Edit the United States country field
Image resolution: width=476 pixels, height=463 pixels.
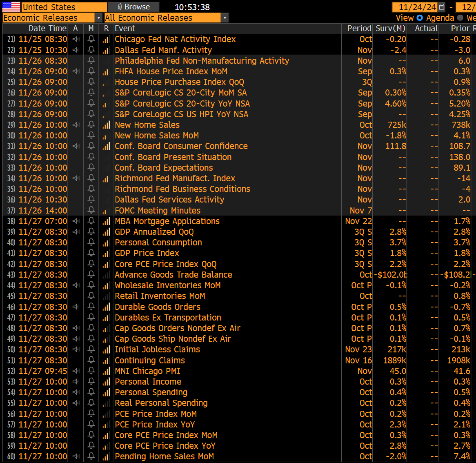pos(64,7)
